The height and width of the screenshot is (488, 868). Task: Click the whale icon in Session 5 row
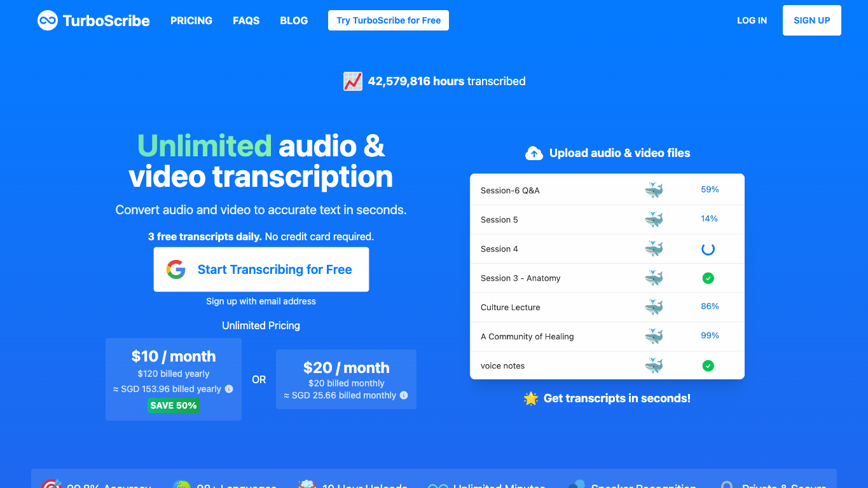tap(654, 219)
